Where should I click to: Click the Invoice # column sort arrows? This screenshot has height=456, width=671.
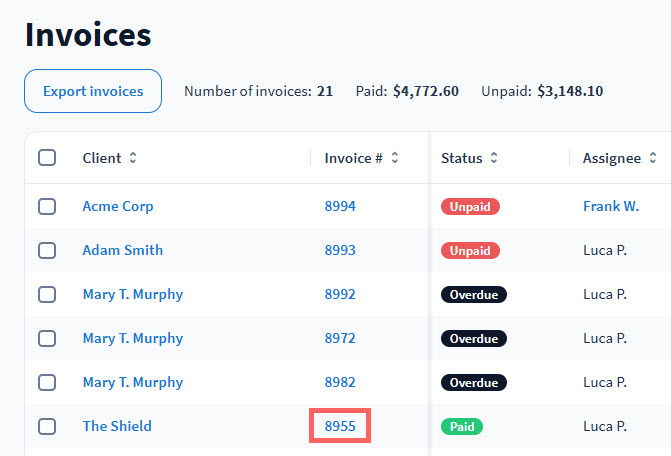coord(395,158)
